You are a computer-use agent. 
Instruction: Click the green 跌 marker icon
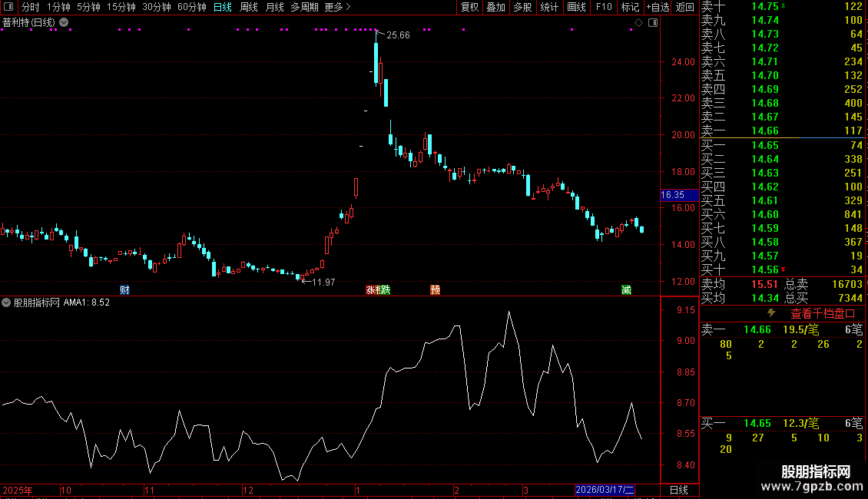point(386,290)
